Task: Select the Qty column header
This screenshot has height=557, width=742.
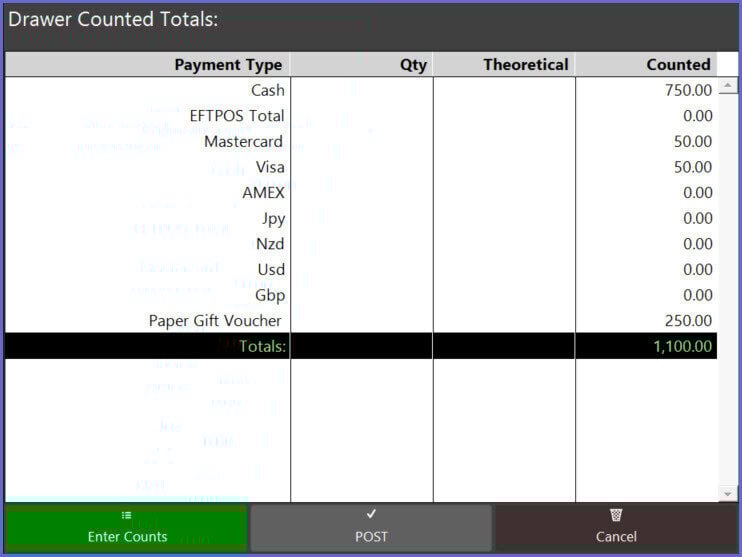Action: 412,64
